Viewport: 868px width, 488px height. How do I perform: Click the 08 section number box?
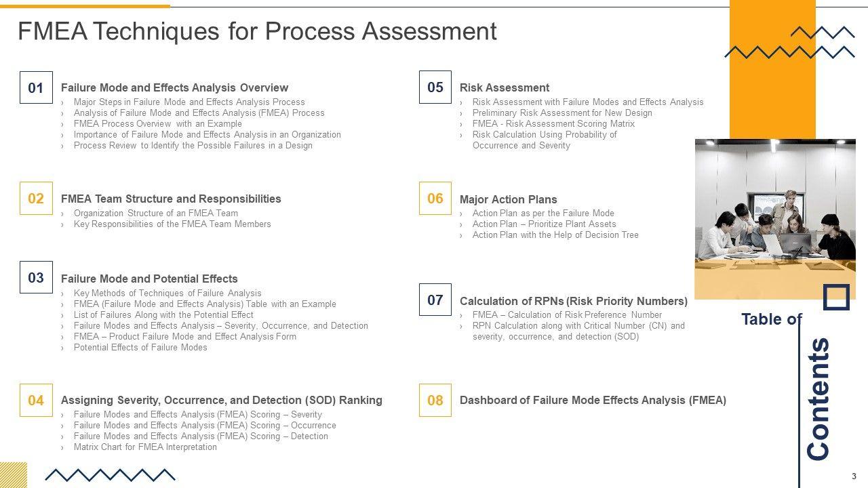pyautogui.click(x=435, y=400)
